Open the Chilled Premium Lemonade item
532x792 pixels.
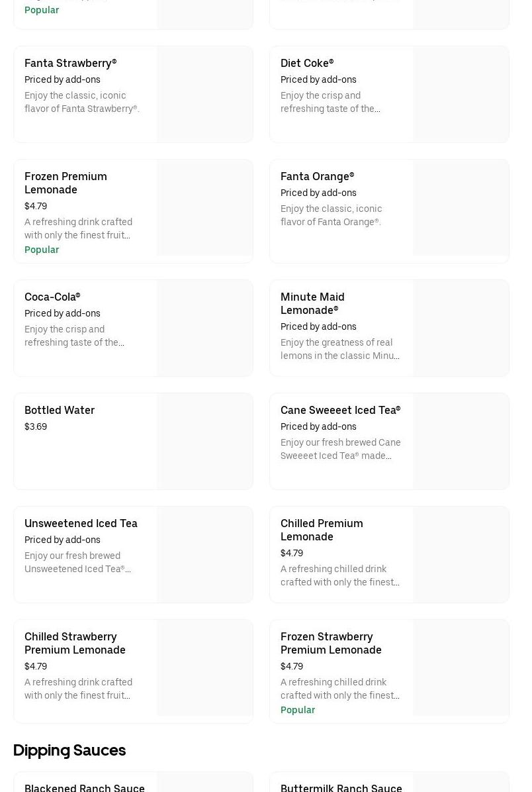pos(322,530)
